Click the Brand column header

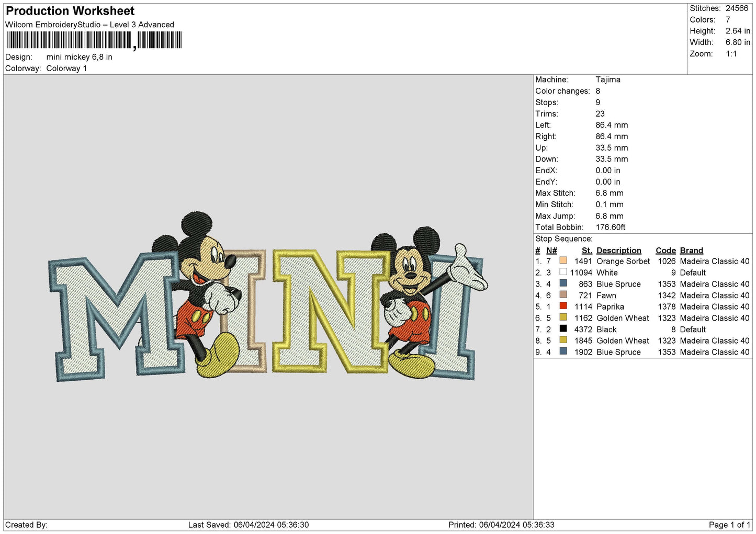point(692,251)
